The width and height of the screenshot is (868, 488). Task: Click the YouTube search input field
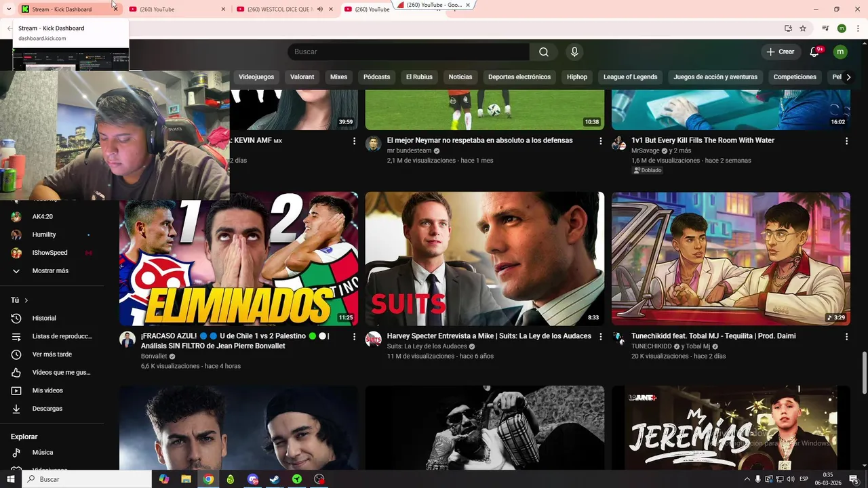[x=409, y=52]
